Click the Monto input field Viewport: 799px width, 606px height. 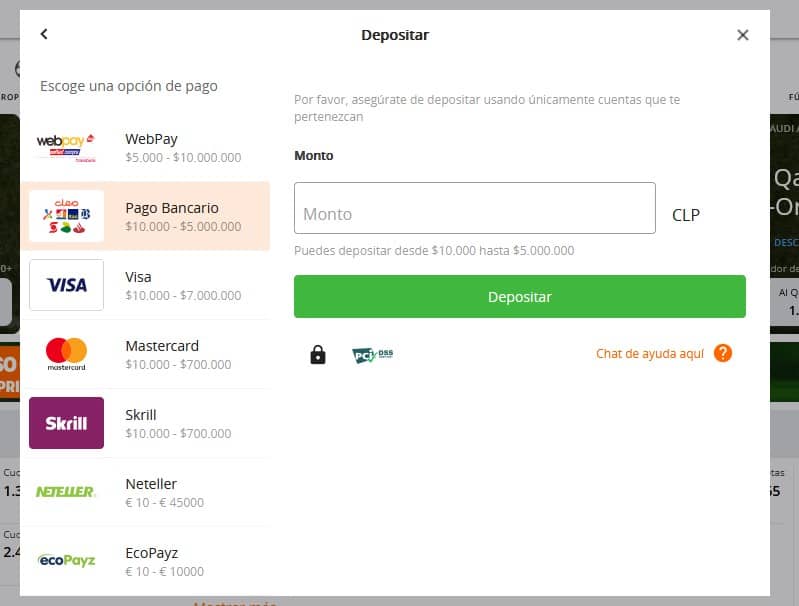[474, 208]
